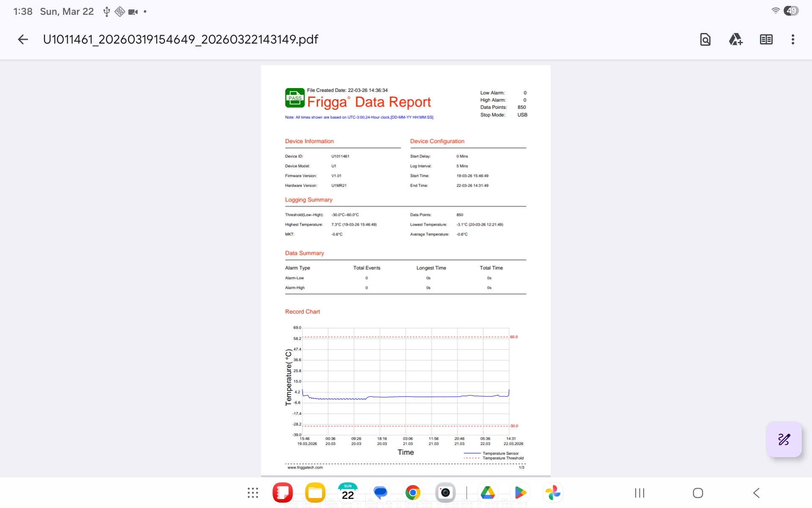
Task: Tap the www.friggatech.com footer link
Action: click(305, 467)
